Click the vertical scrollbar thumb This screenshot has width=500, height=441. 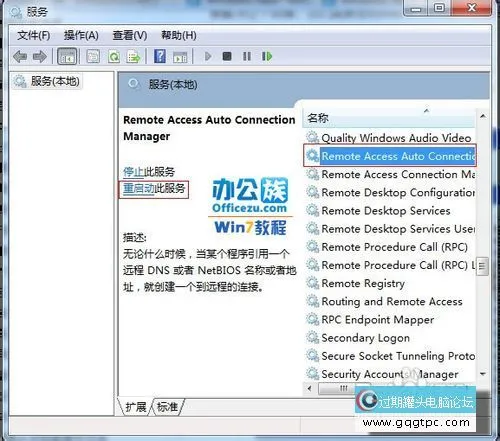coord(482,266)
